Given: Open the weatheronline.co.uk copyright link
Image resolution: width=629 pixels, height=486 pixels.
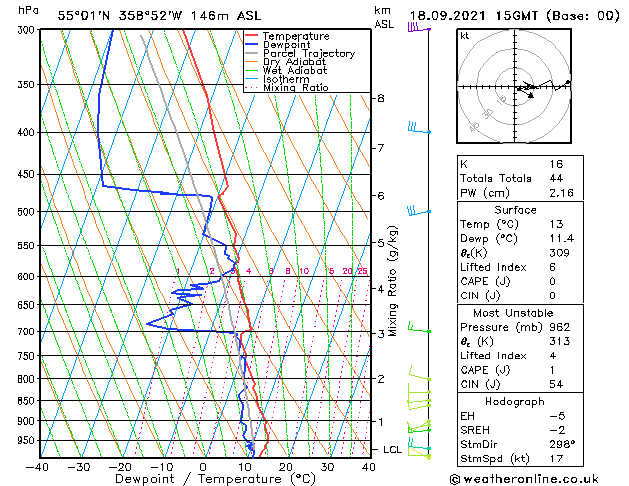Looking at the screenshot, I should point(524,479).
